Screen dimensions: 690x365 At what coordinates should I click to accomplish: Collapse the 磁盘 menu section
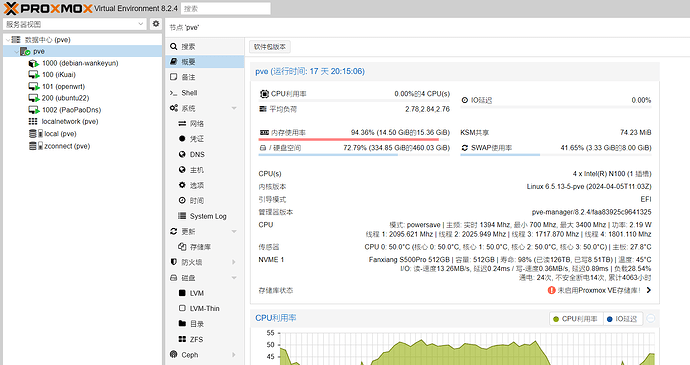point(234,277)
